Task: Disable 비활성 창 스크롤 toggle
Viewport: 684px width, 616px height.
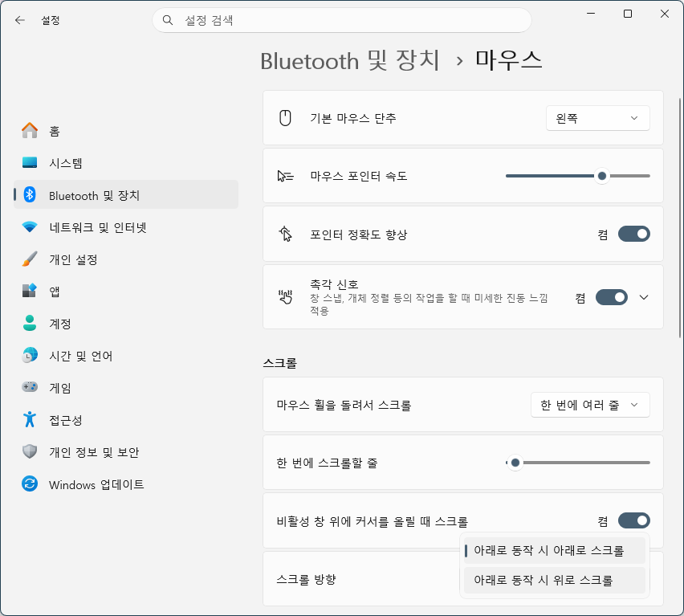Action: click(x=634, y=520)
